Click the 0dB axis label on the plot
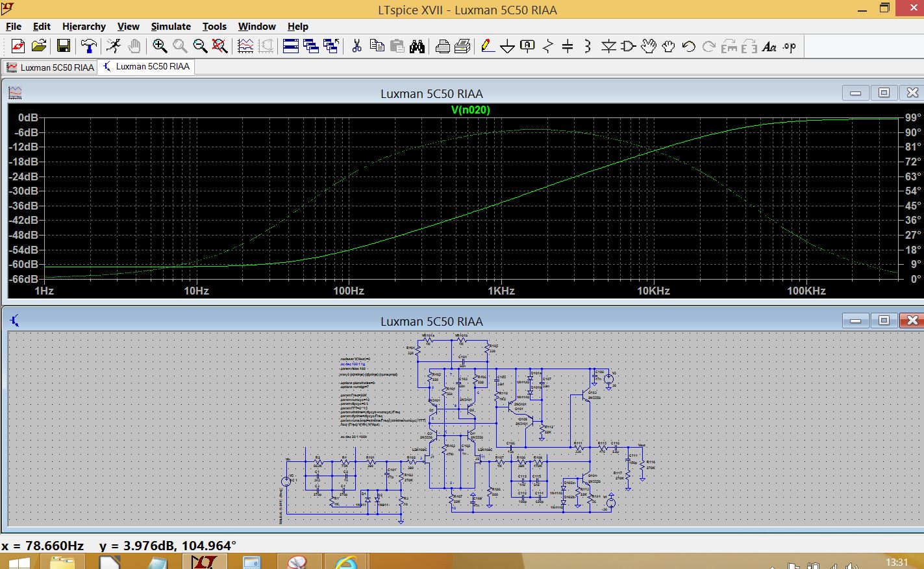924x569 pixels. [29, 117]
